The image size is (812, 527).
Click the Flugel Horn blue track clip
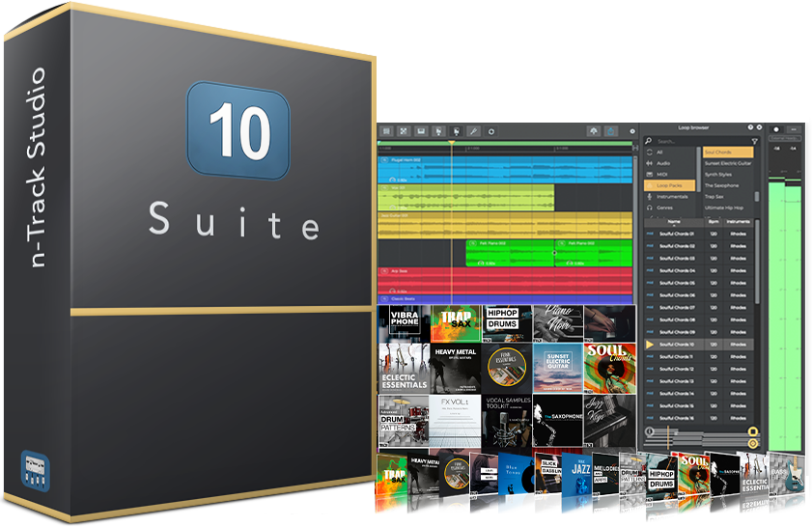tap(505, 170)
